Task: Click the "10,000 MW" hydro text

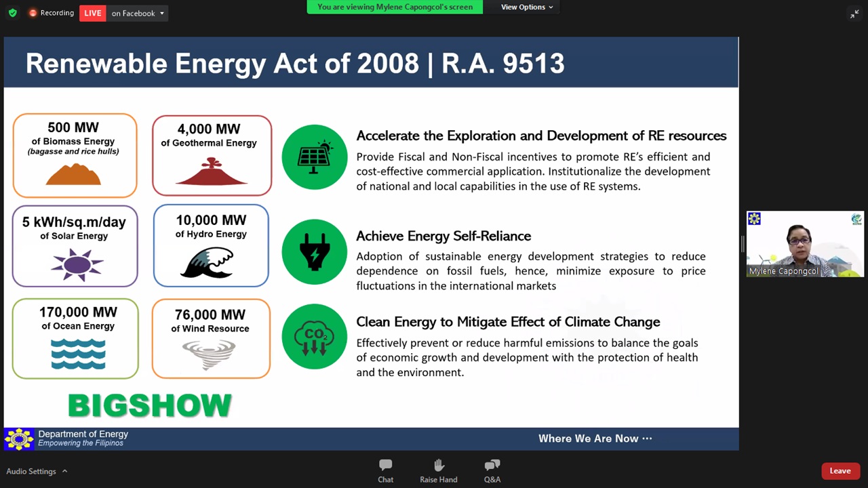Action: (x=211, y=220)
